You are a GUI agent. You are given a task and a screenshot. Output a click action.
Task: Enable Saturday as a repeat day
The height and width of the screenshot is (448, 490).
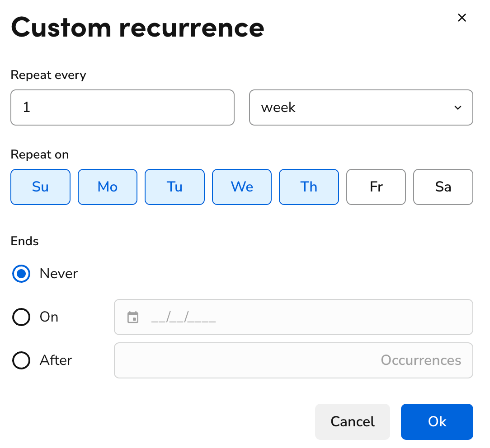click(443, 187)
